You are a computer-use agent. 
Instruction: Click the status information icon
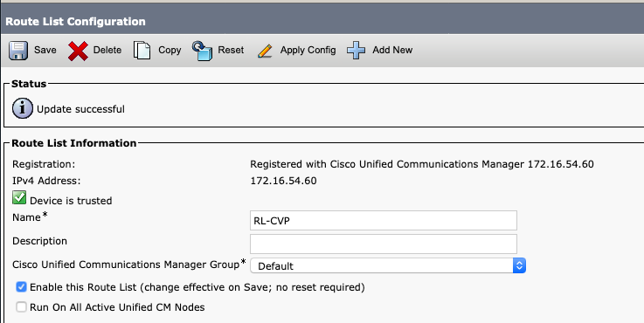coord(22,108)
